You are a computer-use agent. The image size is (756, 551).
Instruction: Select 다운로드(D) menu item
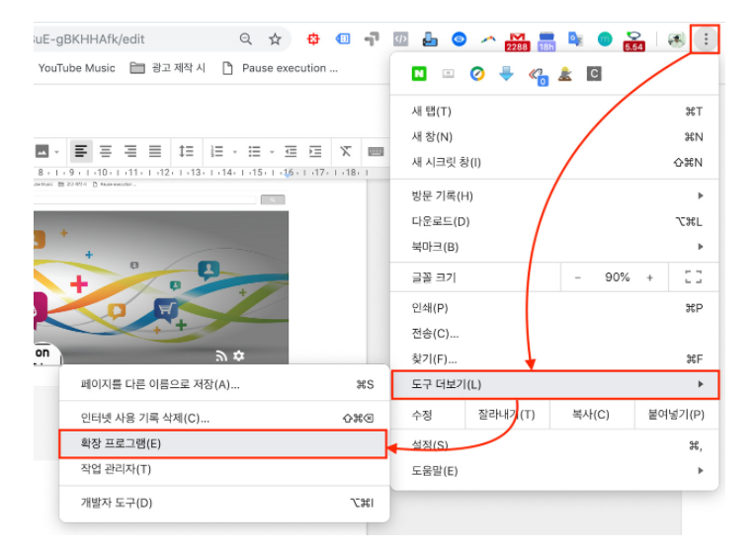[554, 221]
